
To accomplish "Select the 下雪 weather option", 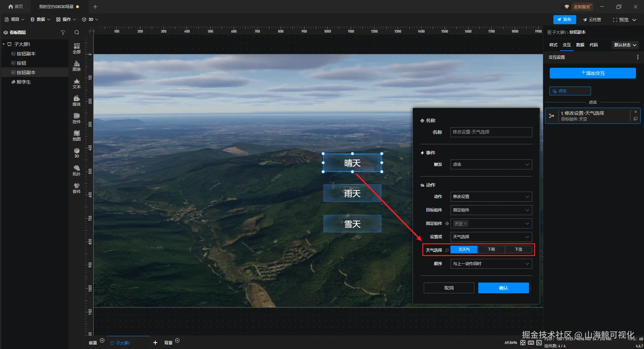I will [518, 250].
